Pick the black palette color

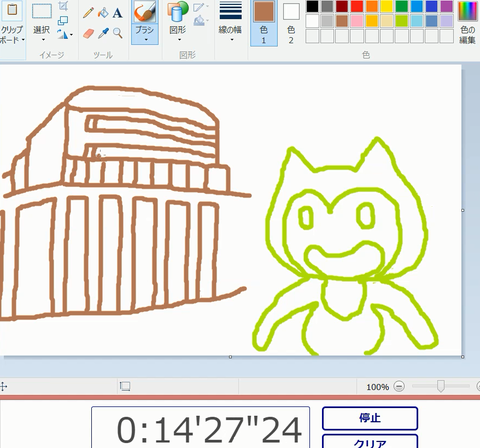pos(312,6)
